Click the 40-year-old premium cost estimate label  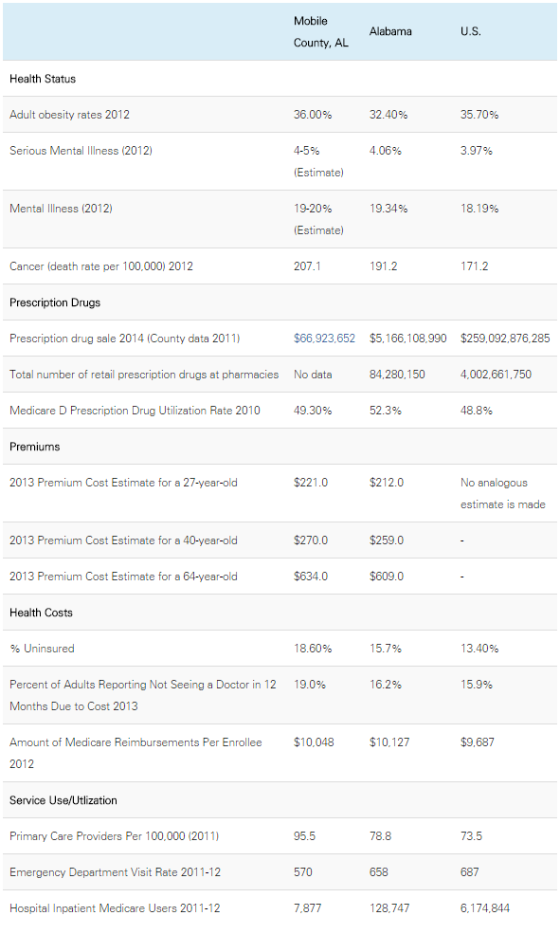[x=123, y=540]
